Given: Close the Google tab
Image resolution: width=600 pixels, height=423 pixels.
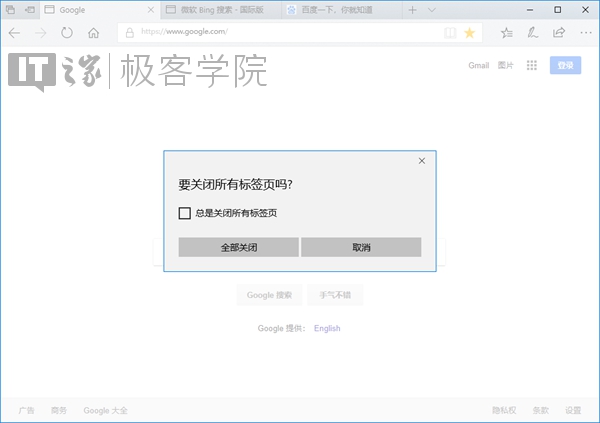Looking at the screenshot, I should tap(151, 10).
